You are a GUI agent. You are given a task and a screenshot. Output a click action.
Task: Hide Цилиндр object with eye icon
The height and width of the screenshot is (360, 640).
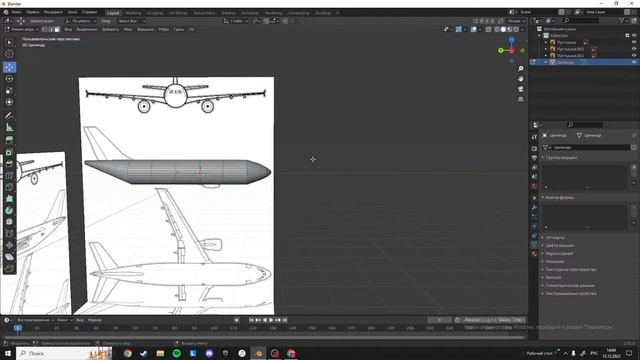(x=634, y=62)
